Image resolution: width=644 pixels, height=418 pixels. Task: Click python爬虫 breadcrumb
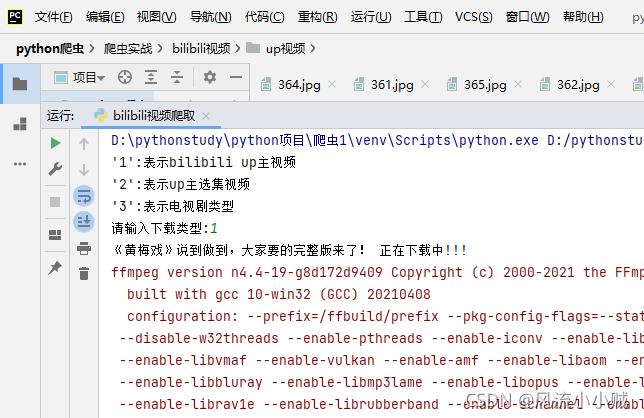point(50,49)
